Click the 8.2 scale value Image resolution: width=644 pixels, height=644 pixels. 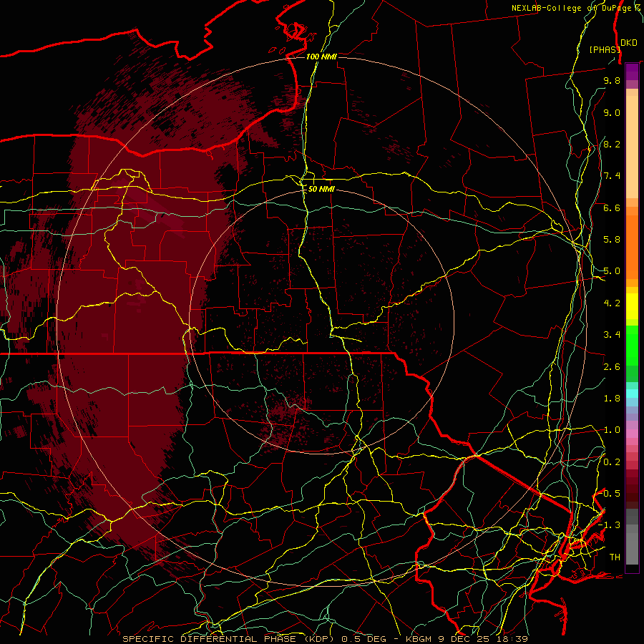point(612,144)
